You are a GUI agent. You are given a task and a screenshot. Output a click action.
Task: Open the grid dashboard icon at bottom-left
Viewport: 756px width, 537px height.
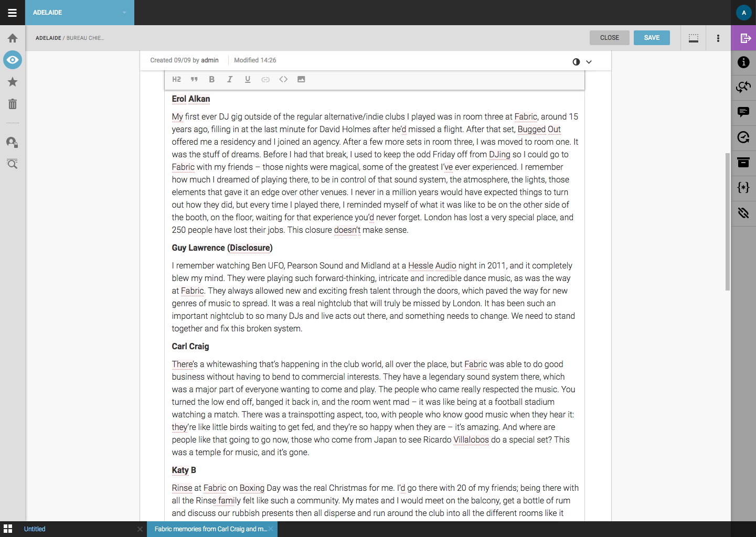click(x=8, y=529)
